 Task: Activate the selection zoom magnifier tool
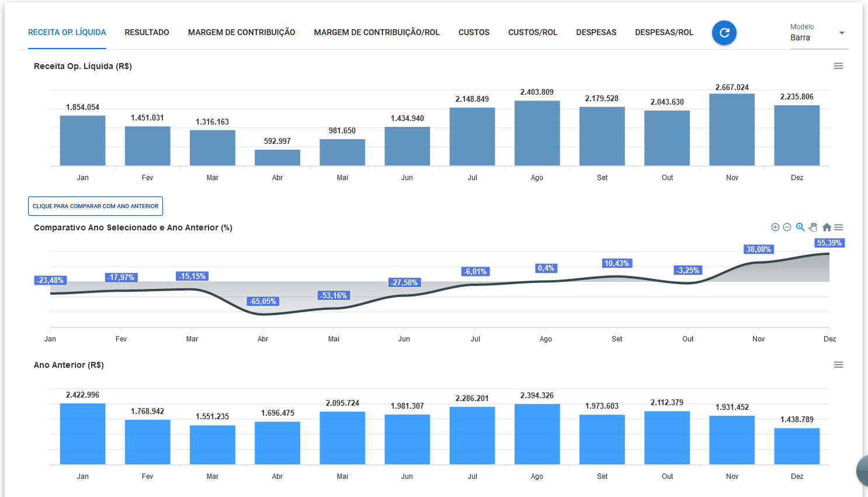[800, 227]
